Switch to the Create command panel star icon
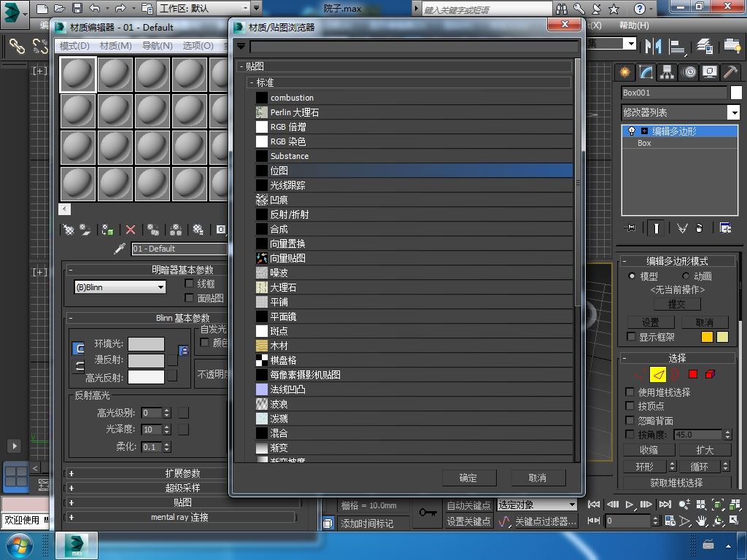747x560 pixels. tap(624, 72)
